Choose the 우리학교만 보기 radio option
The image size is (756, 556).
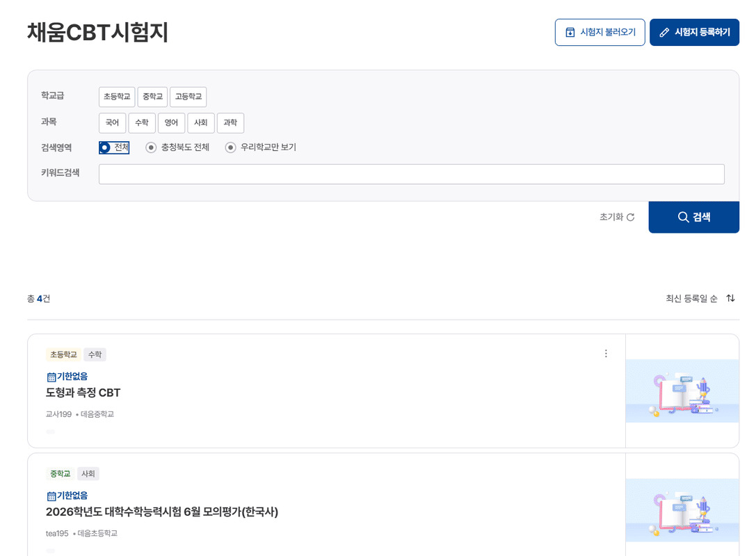[231, 147]
